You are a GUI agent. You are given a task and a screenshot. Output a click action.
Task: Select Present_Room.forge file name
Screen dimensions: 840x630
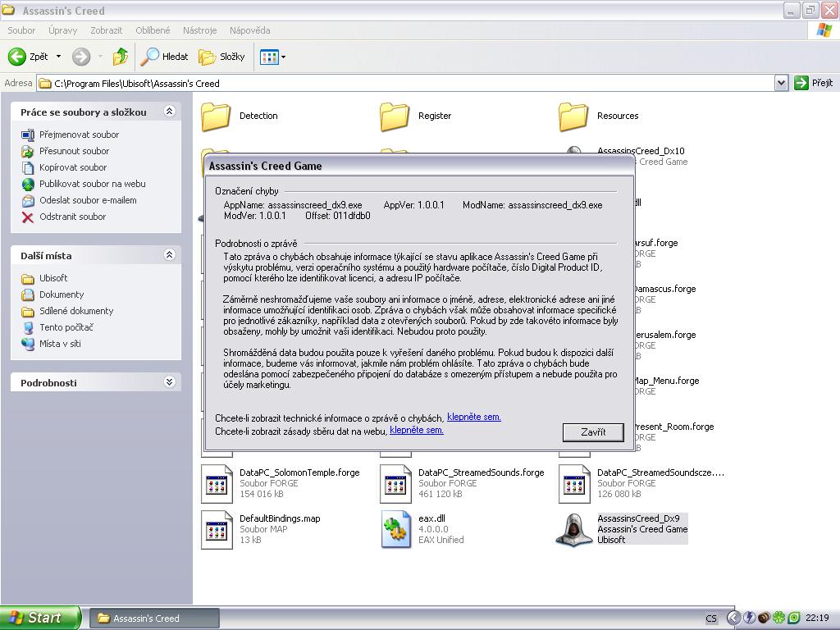point(674,427)
